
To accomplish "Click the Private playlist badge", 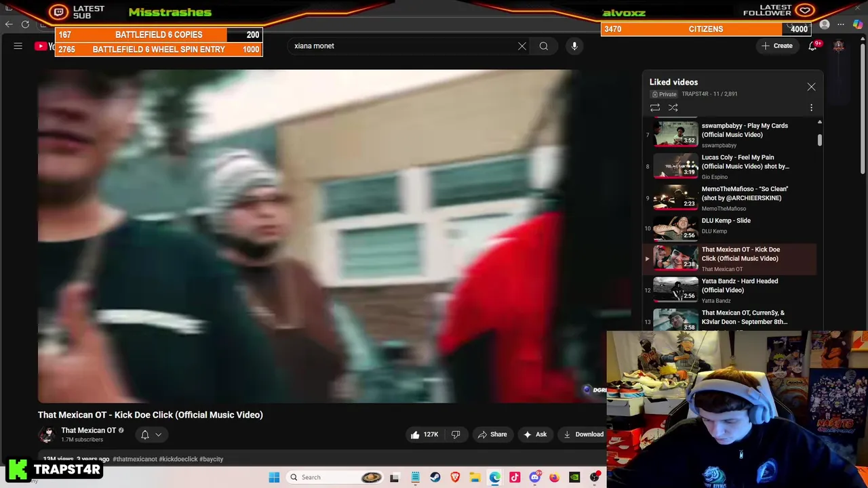I will click(665, 94).
